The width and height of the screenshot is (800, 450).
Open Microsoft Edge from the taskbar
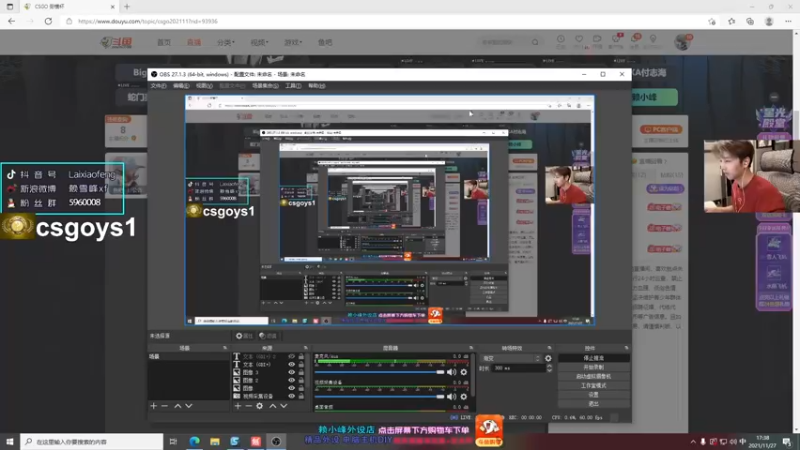pyautogui.click(x=194, y=441)
